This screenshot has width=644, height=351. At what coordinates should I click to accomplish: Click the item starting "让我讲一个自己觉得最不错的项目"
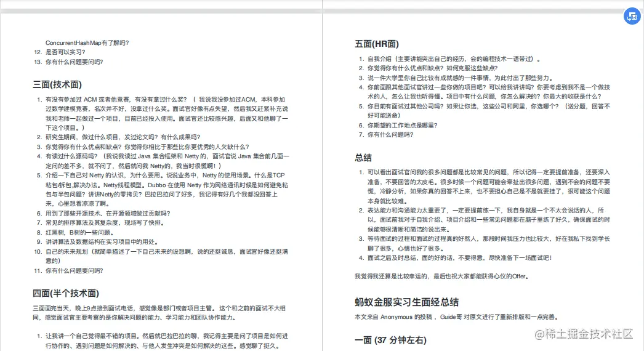(167, 341)
